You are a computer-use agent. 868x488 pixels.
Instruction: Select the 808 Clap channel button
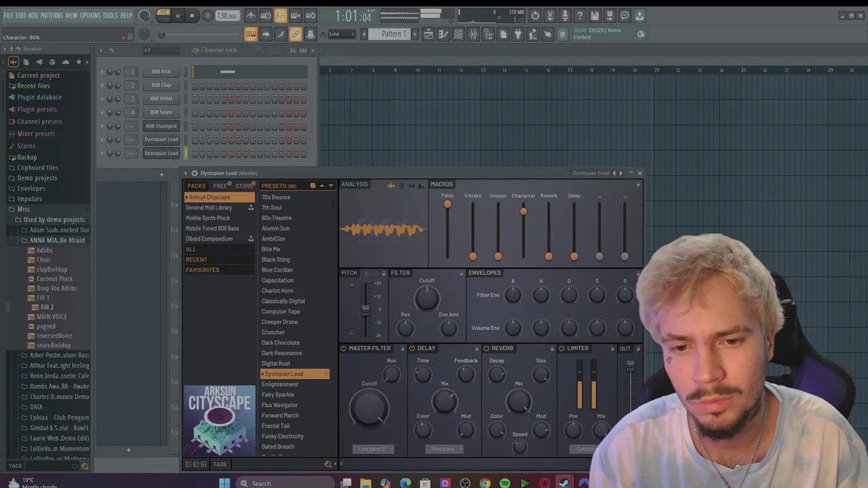click(161, 85)
